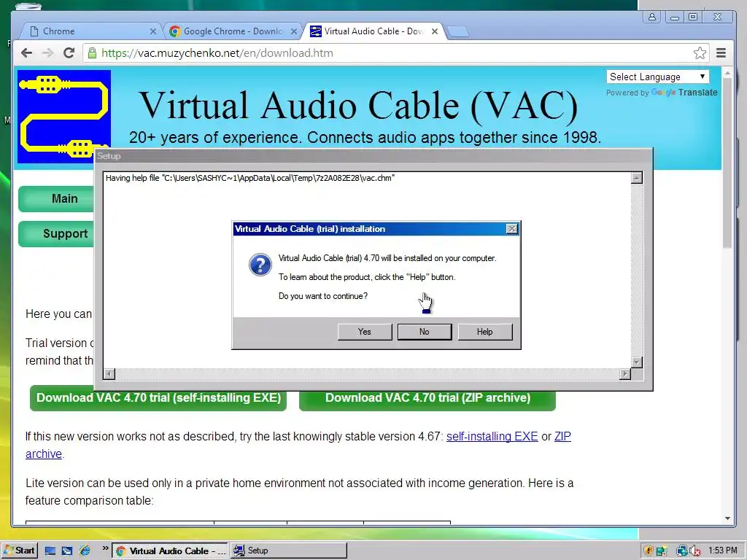
Task: Click the VAC yellow cable logo
Action: coord(64,116)
